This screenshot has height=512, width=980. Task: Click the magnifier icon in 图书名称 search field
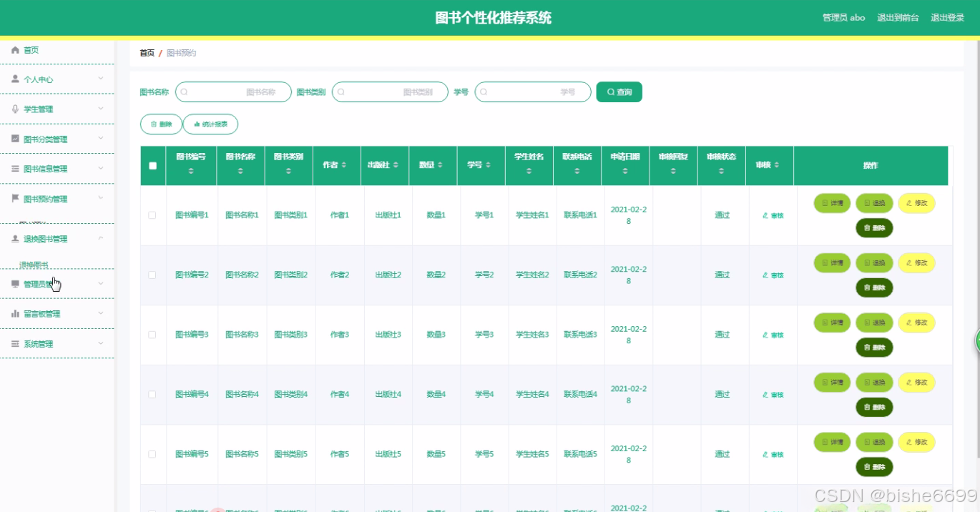184,92
